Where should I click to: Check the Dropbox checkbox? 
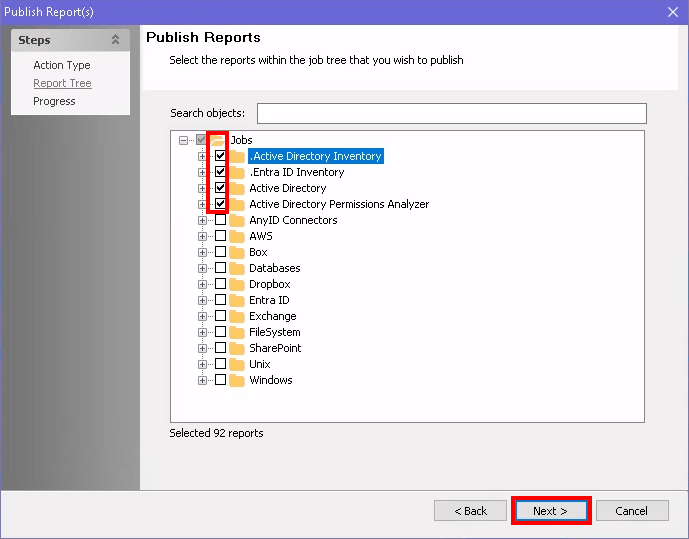[x=220, y=284]
